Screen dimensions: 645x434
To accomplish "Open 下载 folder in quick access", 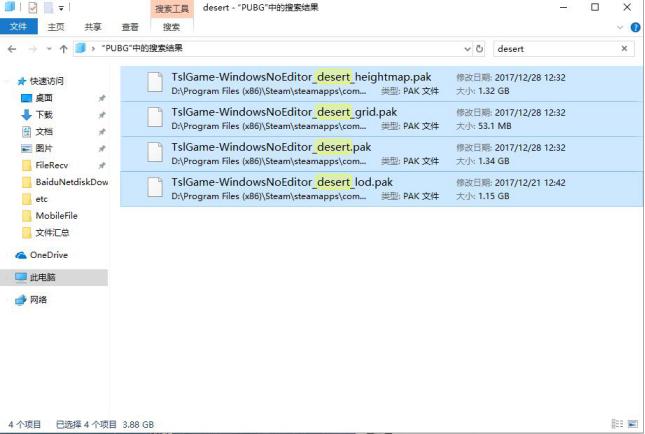I will tap(44, 115).
